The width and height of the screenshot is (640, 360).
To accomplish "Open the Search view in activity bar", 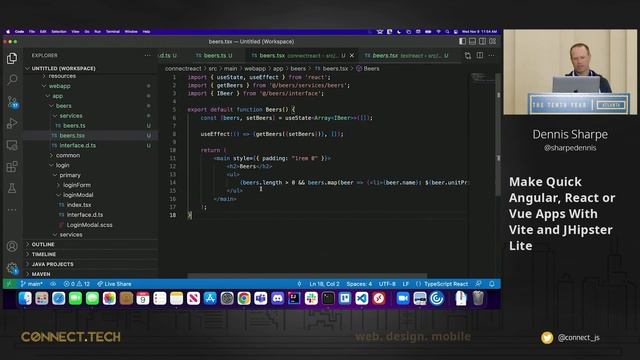I will [12, 80].
